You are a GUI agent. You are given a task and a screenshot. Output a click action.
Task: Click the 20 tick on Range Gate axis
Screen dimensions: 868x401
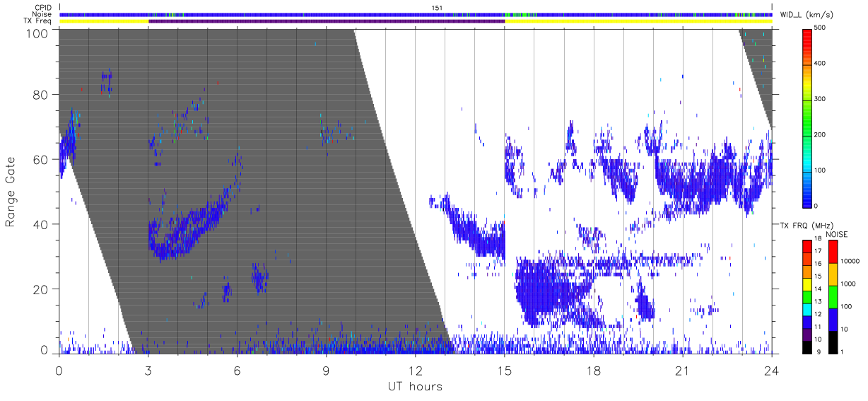click(x=41, y=289)
